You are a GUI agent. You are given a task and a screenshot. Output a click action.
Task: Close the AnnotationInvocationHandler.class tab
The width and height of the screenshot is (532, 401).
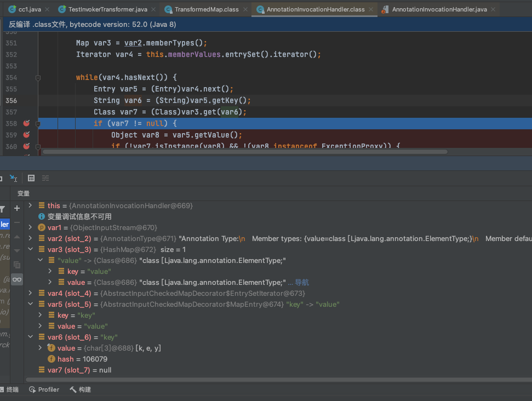click(371, 9)
